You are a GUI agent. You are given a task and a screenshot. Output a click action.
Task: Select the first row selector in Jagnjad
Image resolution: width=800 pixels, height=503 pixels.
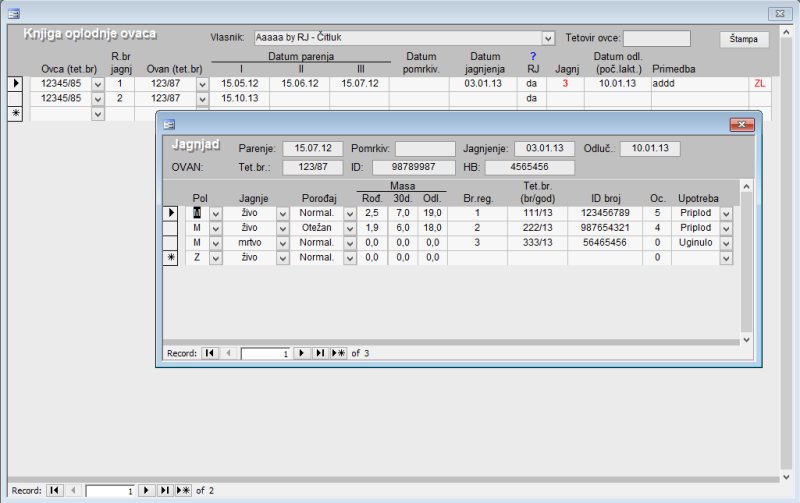click(x=171, y=213)
